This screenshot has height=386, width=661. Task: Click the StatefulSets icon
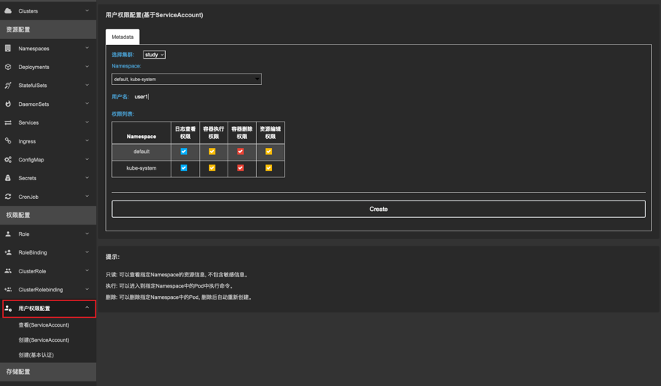click(x=8, y=86)
